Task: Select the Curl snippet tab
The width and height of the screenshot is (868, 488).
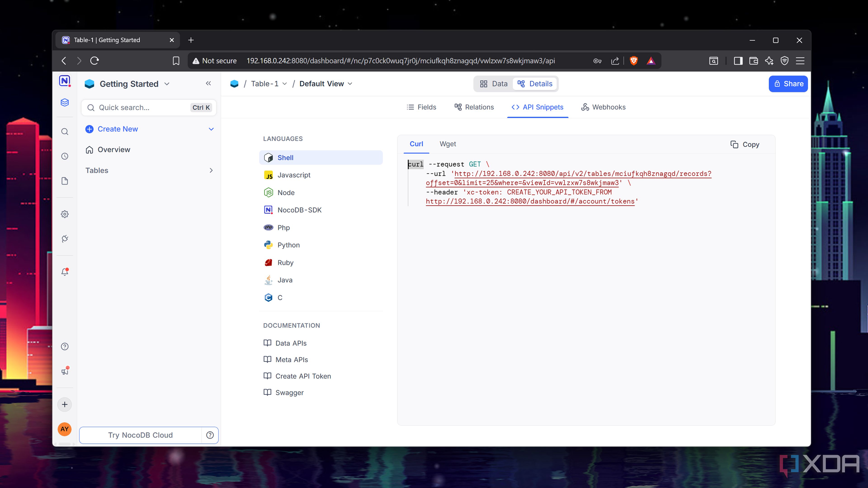Action: pyautogui.click(x=416, y=144)
